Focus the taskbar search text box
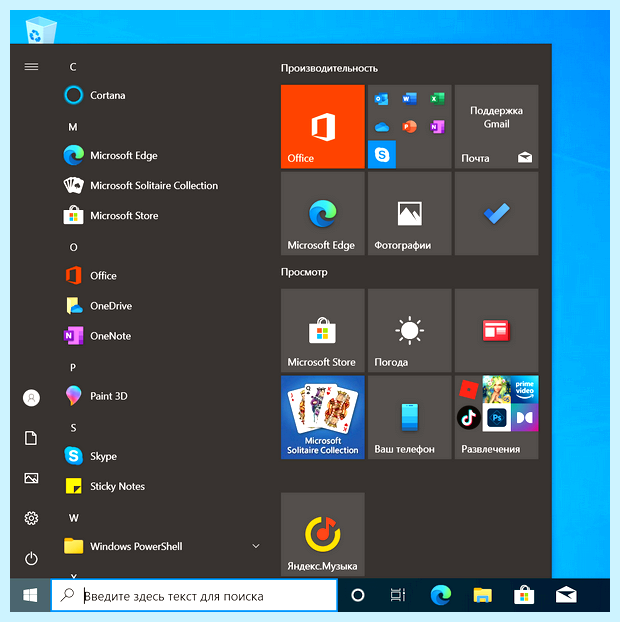 (x=194, y=595)
